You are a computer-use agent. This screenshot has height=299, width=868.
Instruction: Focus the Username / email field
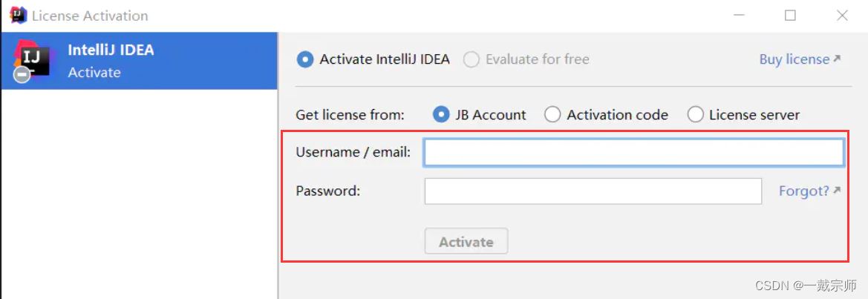tap(634, 153)
